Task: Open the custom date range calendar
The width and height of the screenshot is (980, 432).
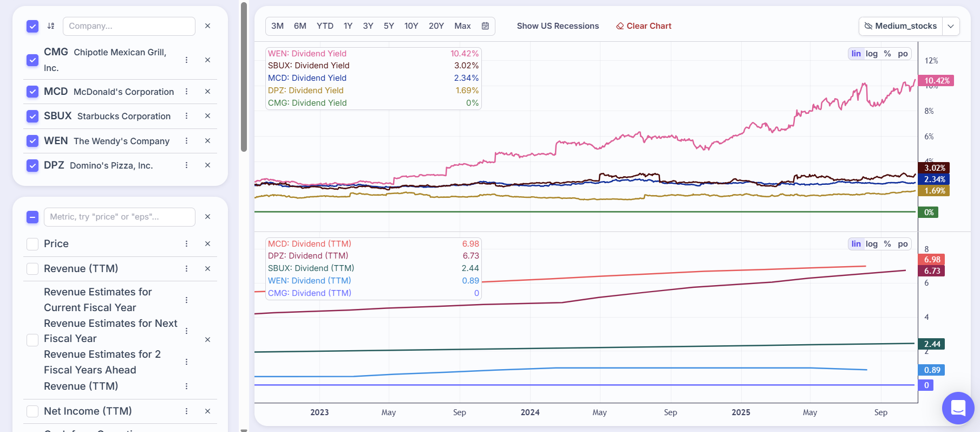Action: click(x=485, y=26)
